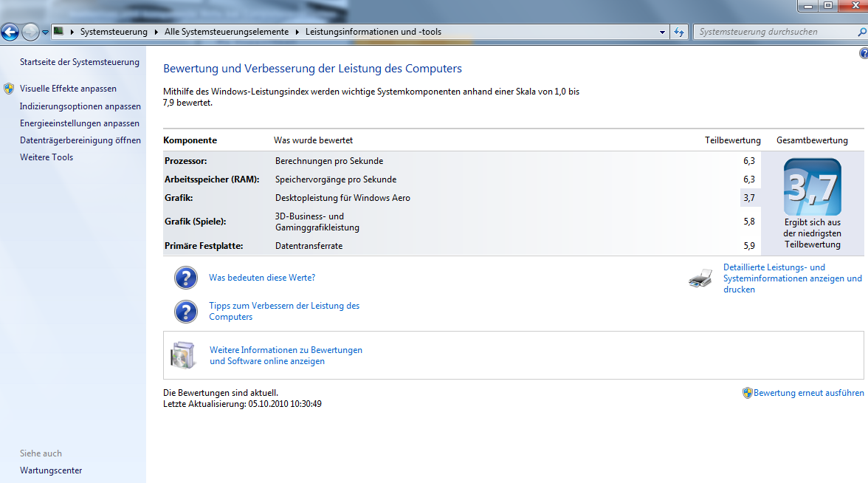Click Datentransferrate description
Image resolution: width=868 pixels, height=483 pixels.
point(309,246)
